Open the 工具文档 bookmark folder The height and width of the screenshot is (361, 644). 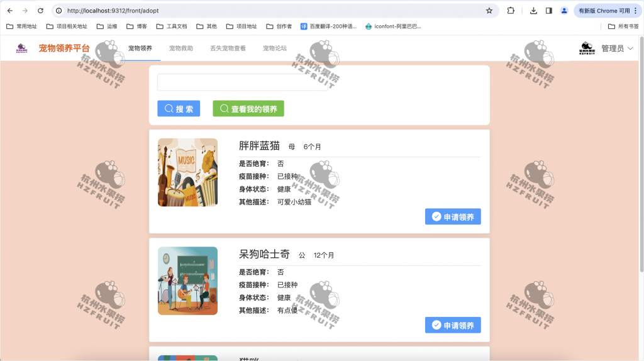pyautogui.click(x=172, y=26)
